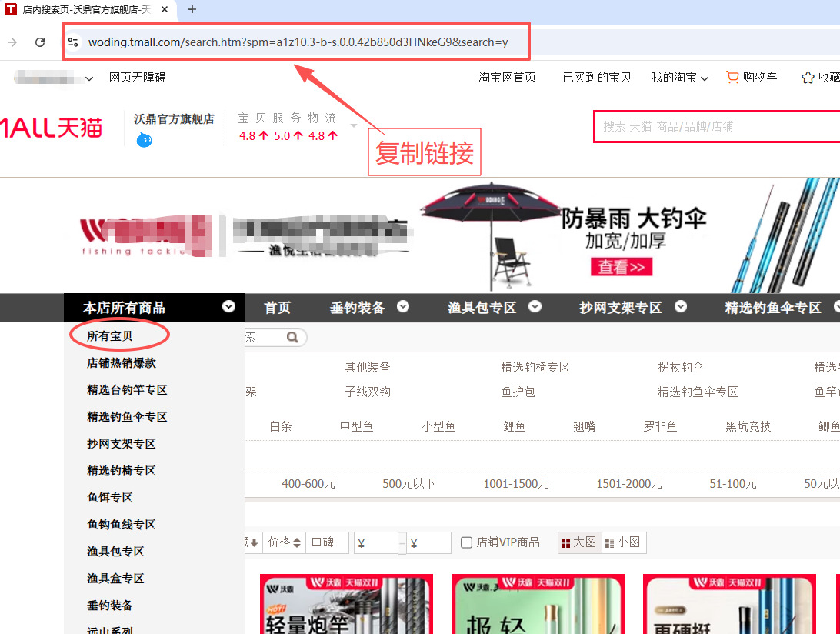Open 首页 nav tab
The width and height of the screenshot is (840, 634).
[277, 308]
